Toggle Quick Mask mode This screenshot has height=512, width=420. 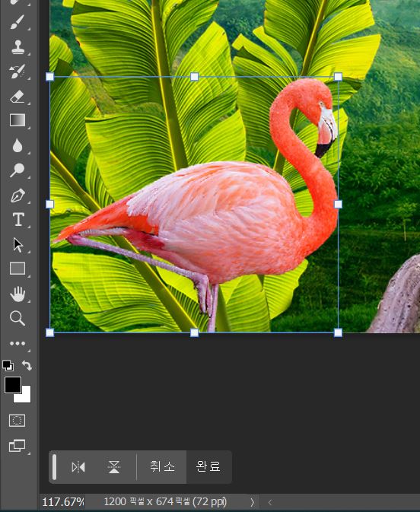pos(17,421)
